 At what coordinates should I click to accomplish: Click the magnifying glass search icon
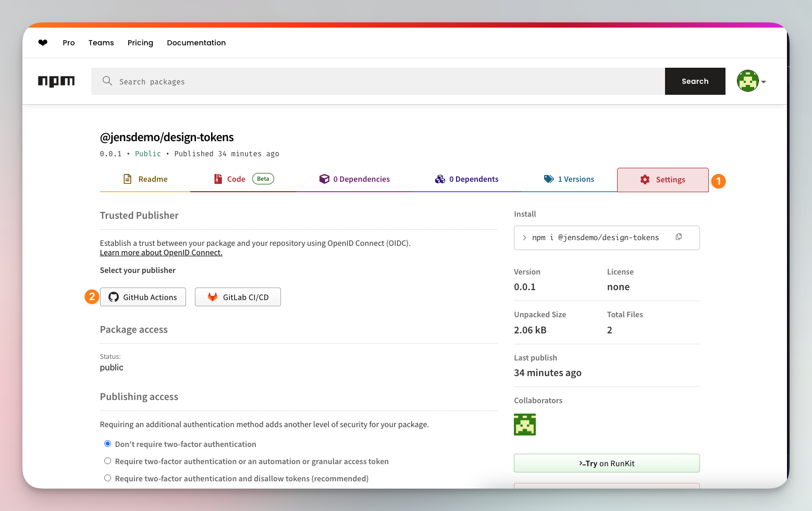[107, 81]
